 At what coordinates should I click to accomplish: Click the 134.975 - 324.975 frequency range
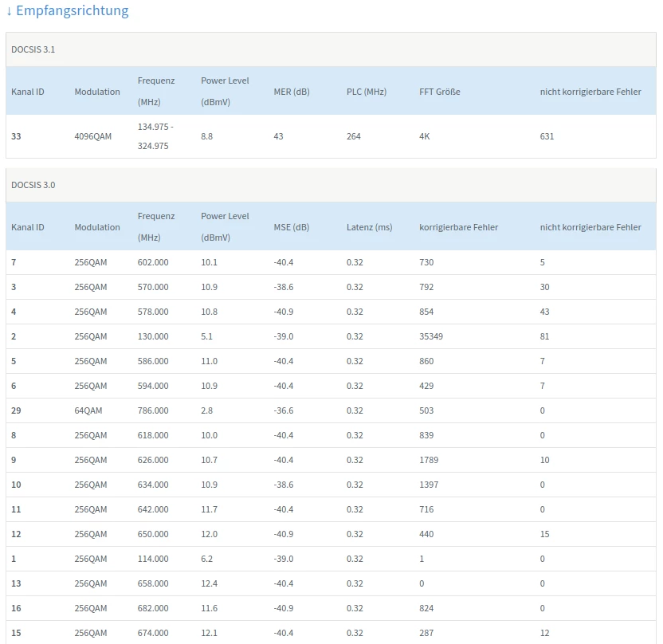pos(155,136)
